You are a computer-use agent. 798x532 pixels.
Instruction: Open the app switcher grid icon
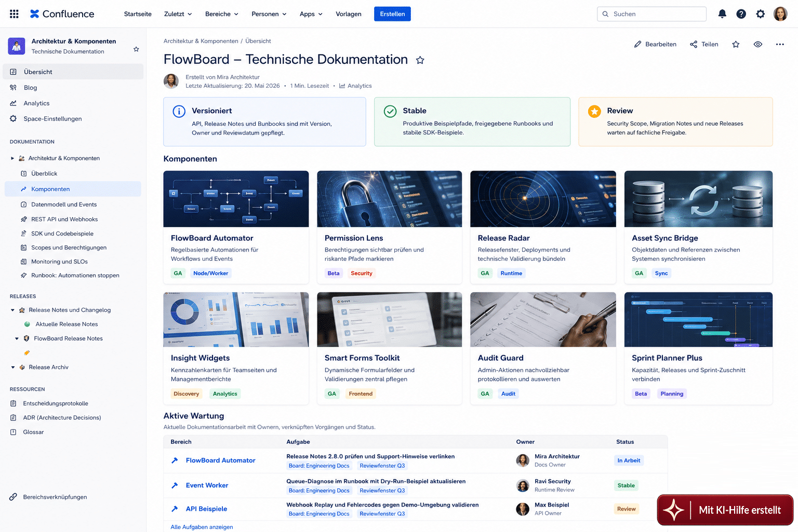tap(14, 14)
